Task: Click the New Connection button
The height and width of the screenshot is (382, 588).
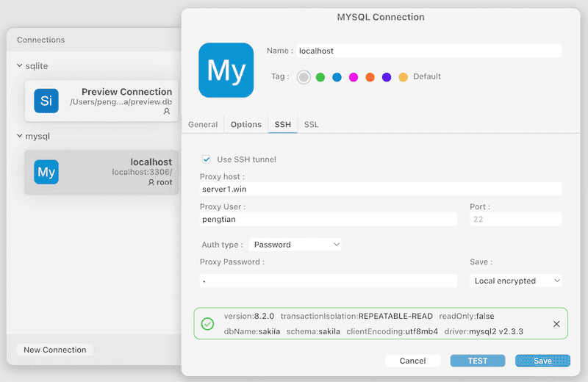Action: coord(55,350)
